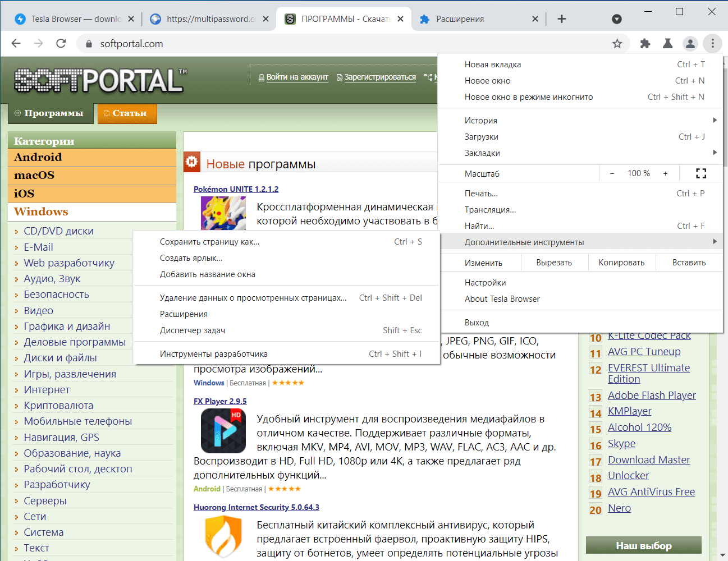
Task: Switch to the Расширения tab
Action: pos(478,19)
